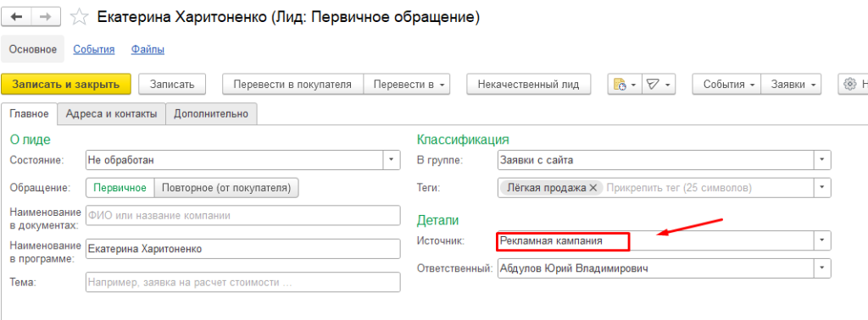The height and width of the screenshot is (320, 868).
Task: Expand the Ответственный dropdown arrow
Action: click(822, 268)
